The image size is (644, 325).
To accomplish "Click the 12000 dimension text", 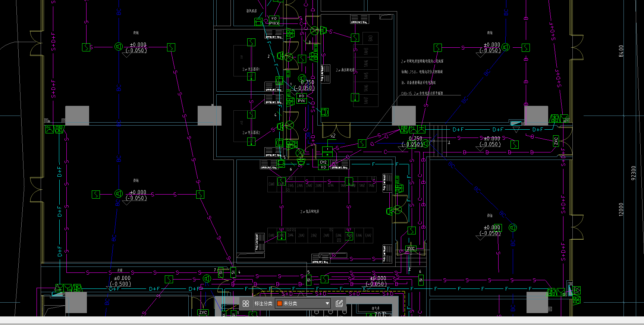I will [x=621, y=209].
